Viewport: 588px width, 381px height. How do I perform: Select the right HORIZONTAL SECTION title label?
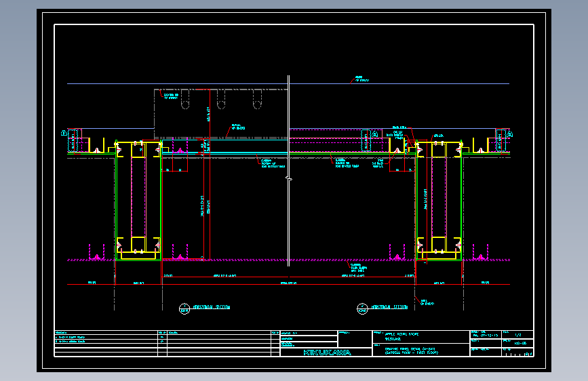click(389, 307)
